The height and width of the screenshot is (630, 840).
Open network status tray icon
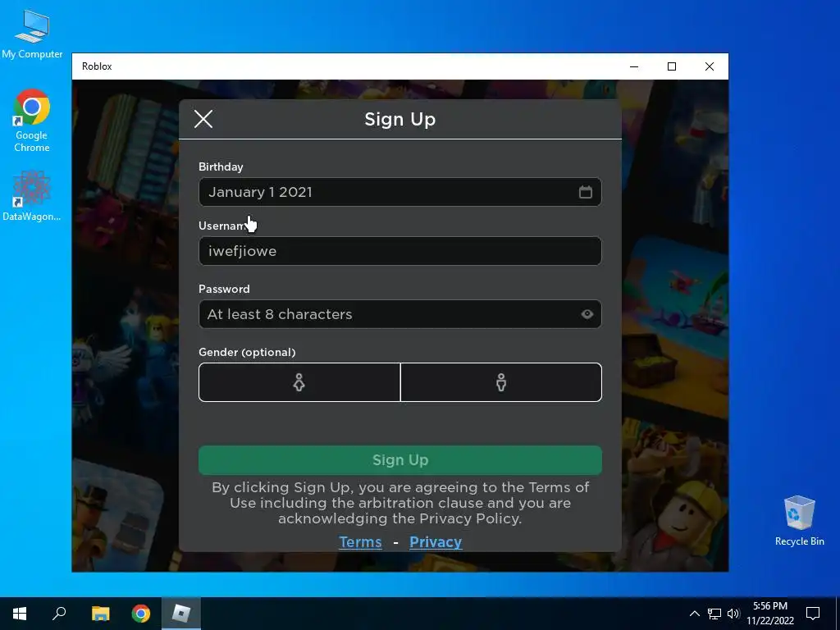714,614
